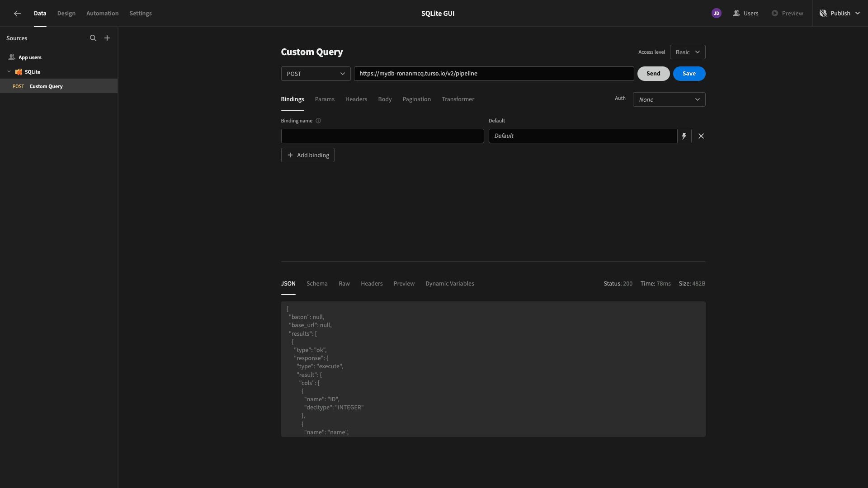Open the Access level Basic dropdown
Viewport: 868px width, 488px height.
pos(688,52)
